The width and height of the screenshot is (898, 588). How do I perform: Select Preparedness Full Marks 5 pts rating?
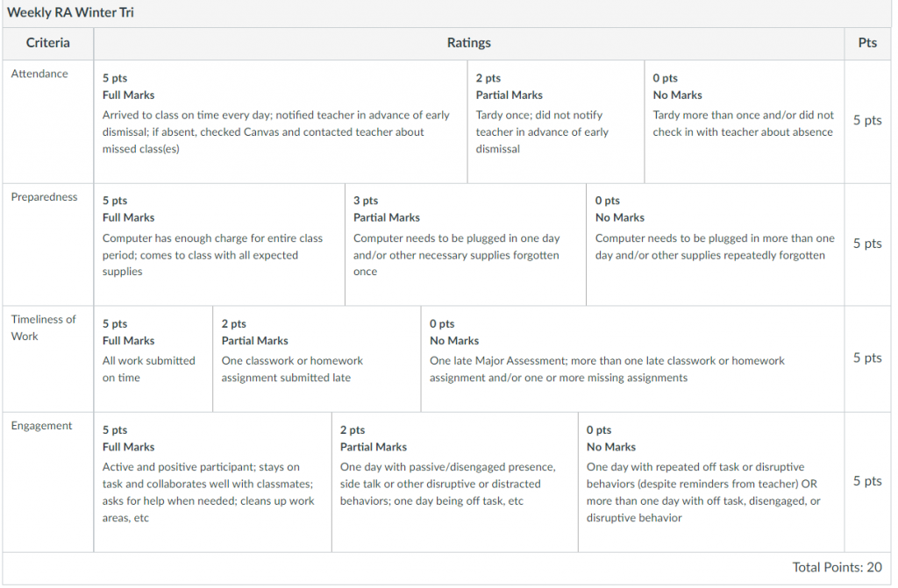coord(219,244)
